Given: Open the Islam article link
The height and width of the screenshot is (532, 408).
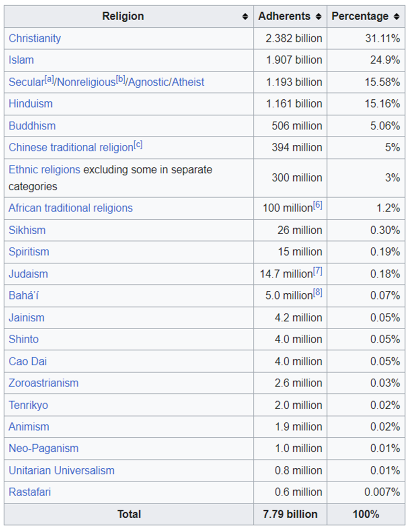Looking at the screenshot, I should (21, 60).
